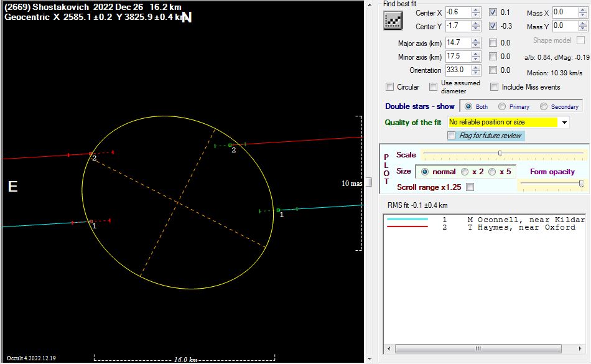Check the Include Miss events option
591x364 pixels.
pyautogui.click(x=495, y=87)
